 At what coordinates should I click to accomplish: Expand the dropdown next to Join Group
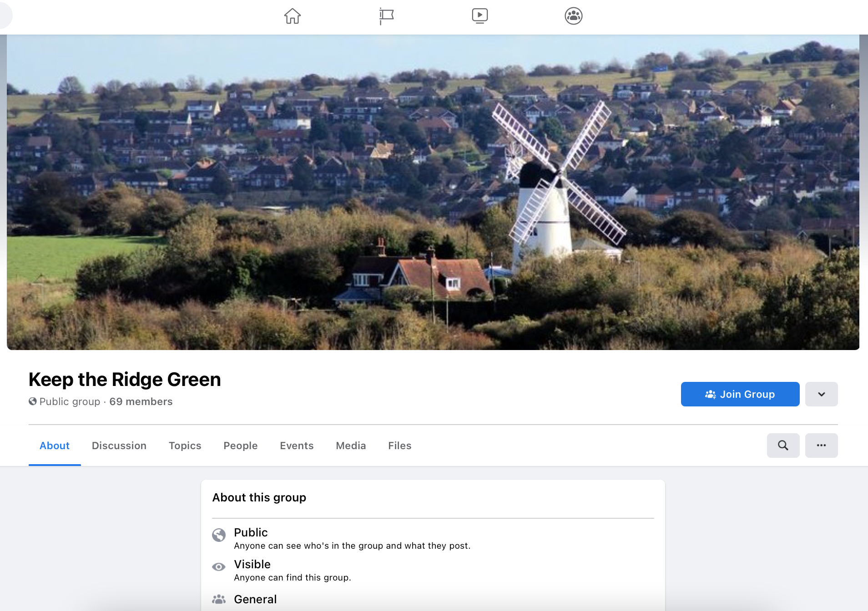[821, 394]
